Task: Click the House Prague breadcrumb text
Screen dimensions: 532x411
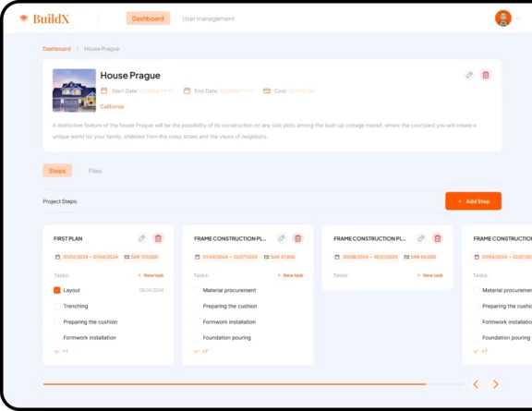Action: [x=102, y=49]
